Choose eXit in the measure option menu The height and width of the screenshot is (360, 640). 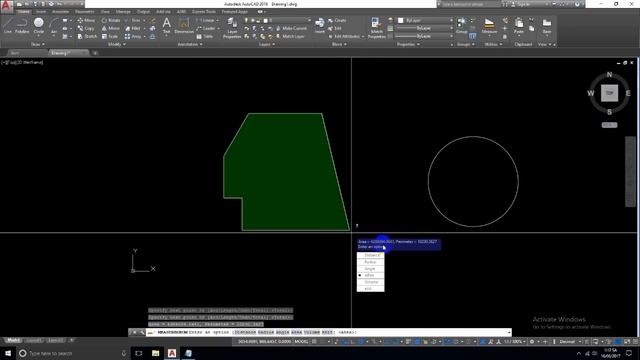point(371,289)
